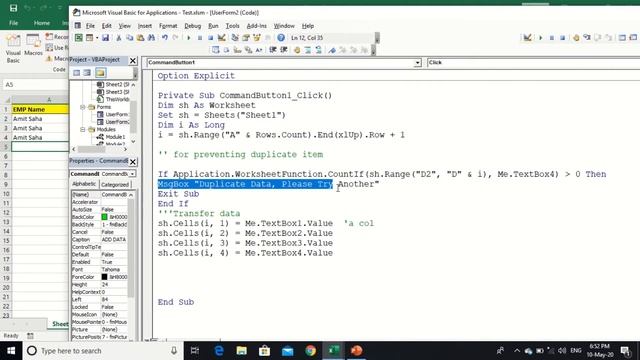Screen dimensions: 640x360
Task: Click View Code icon in Project panel
Action: tap(76, 73)
